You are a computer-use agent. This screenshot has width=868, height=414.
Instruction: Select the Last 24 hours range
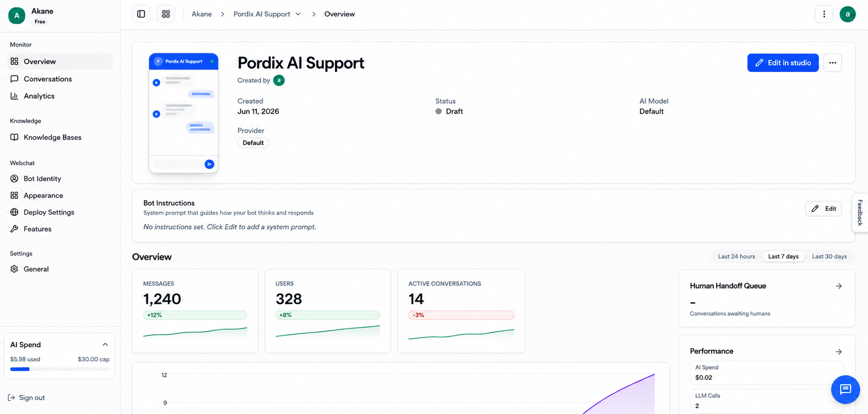[x=736, y=256]
